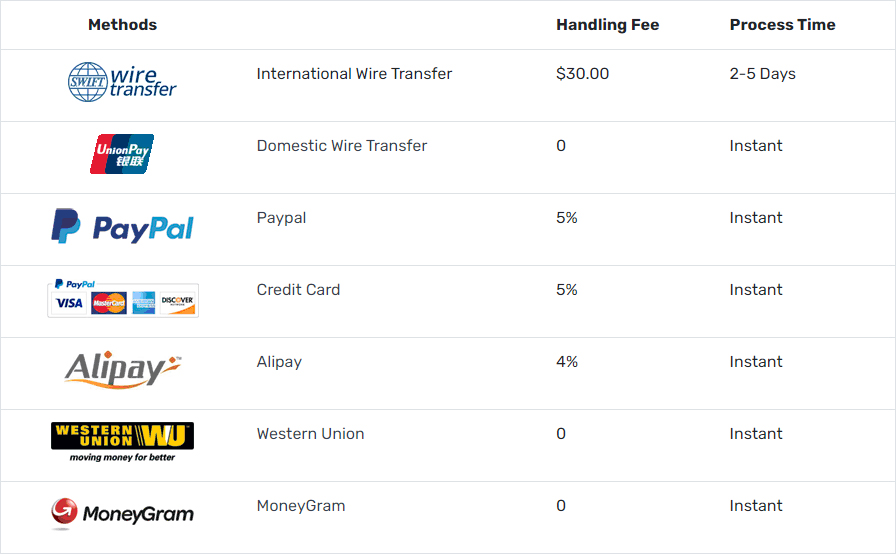Click the $30.00 handling fee value
The height and width of the screenshot is (554, 896).
[x=582, y=74]
